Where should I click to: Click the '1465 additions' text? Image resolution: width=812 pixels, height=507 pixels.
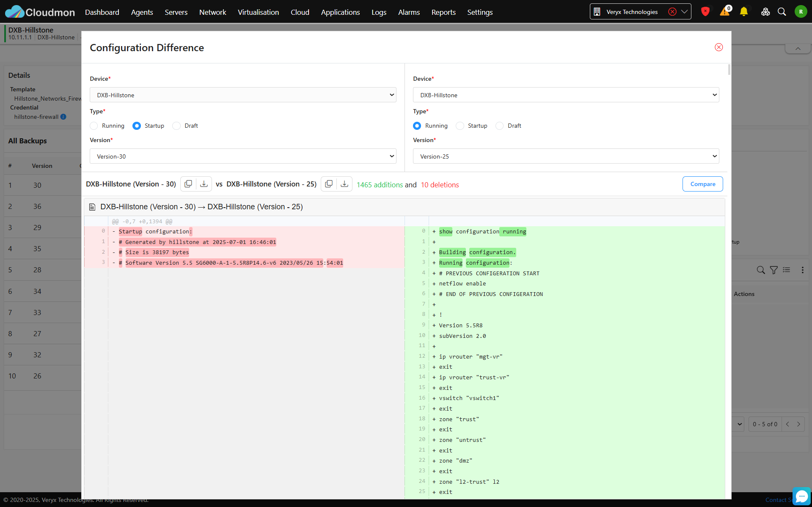coord(380,185)
